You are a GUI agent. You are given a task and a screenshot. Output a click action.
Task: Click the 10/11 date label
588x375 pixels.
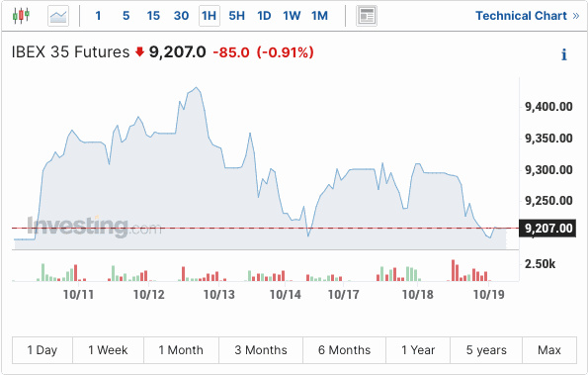point(78,295)
